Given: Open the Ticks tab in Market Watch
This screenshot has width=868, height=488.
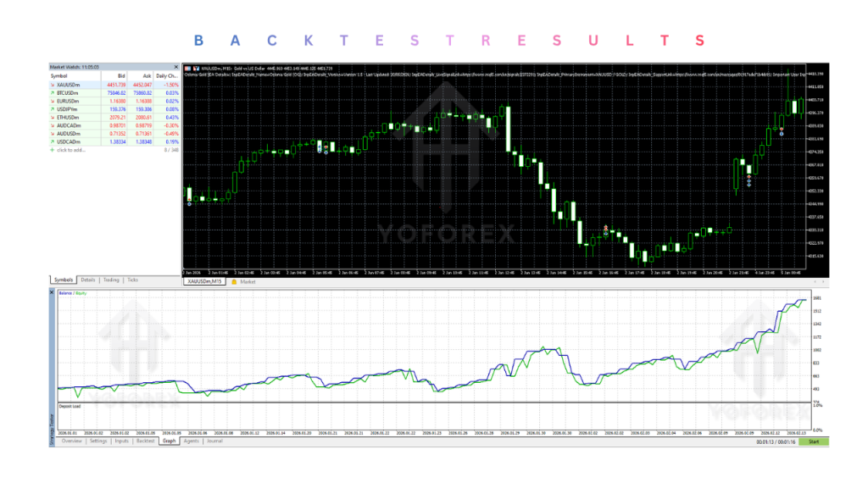Looking at the screenshot, I should pos(133,280).
